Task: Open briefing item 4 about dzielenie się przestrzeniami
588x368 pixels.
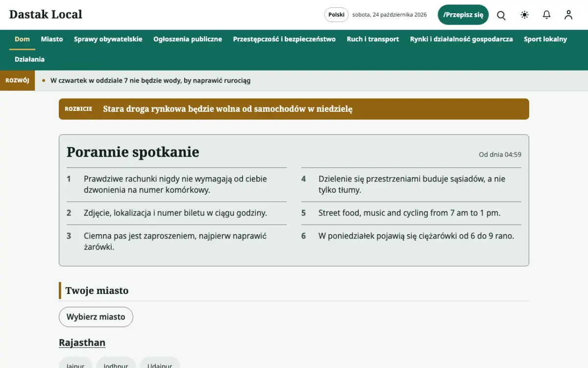Action: [x=411, y=184]
